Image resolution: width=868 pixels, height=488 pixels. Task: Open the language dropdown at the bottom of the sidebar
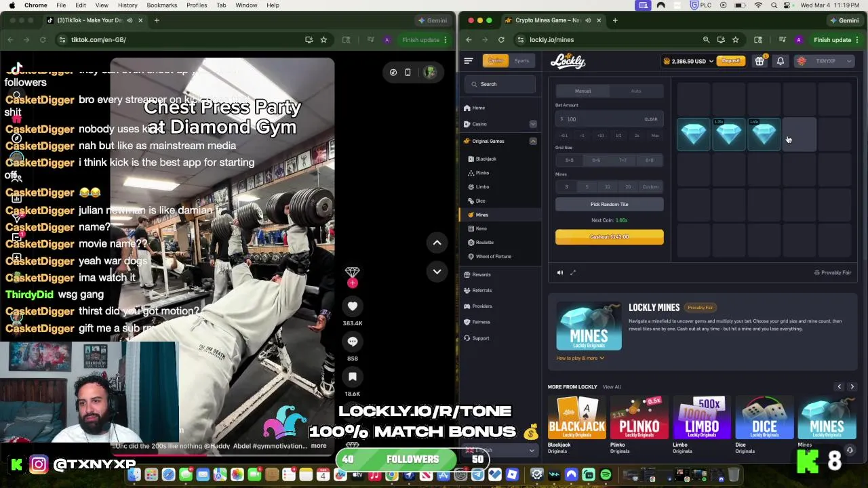[x=500, y=450]
